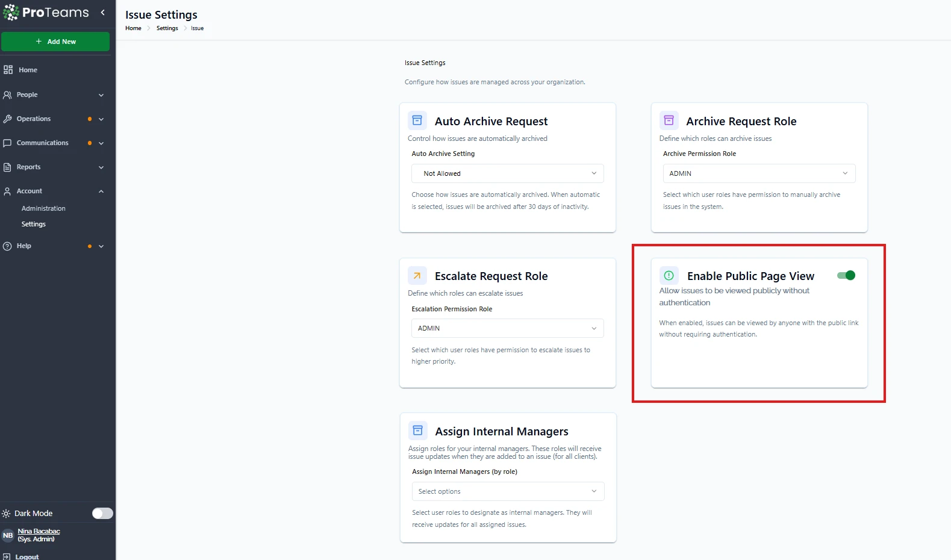951x560 pixels.
Task: Go to Home via breadcrumb link
Action: (x=133, y=28)
